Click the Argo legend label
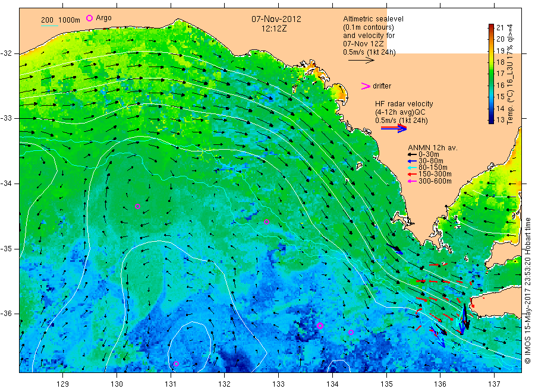The width and height of the screenshot is (535, 392). pos(103,18)
